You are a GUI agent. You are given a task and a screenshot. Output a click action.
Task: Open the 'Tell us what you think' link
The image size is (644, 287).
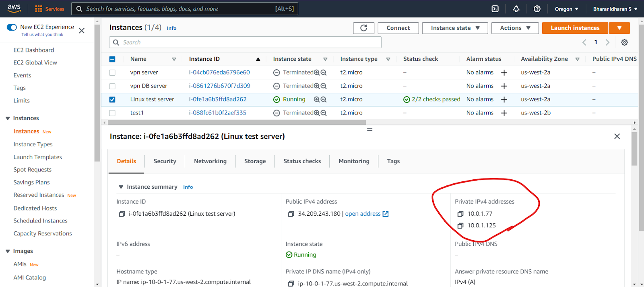42,35
